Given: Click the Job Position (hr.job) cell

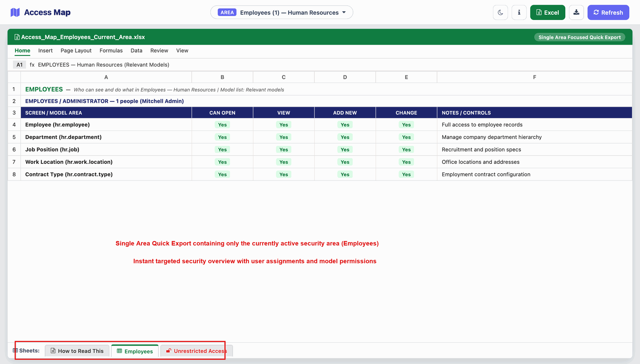Looking at the screenshot, I should pos(106,150).
